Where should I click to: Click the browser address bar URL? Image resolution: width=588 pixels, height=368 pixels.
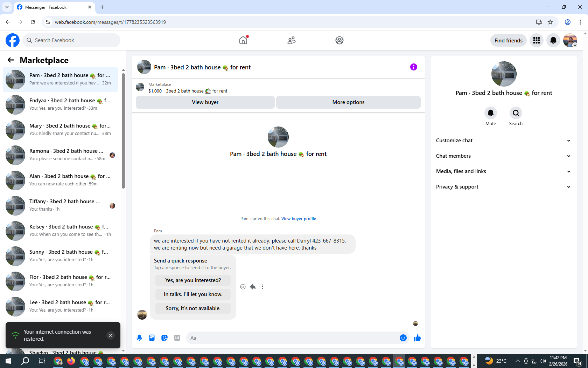(x=110, y=22)
